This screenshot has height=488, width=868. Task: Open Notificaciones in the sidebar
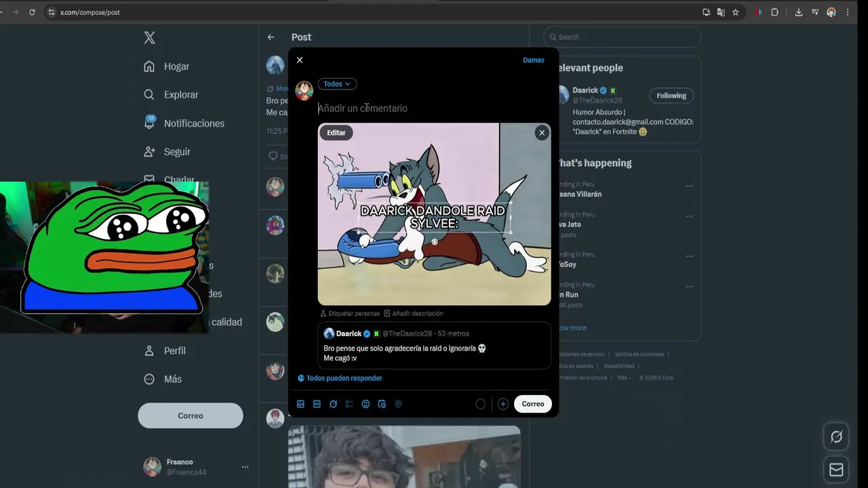184,123
